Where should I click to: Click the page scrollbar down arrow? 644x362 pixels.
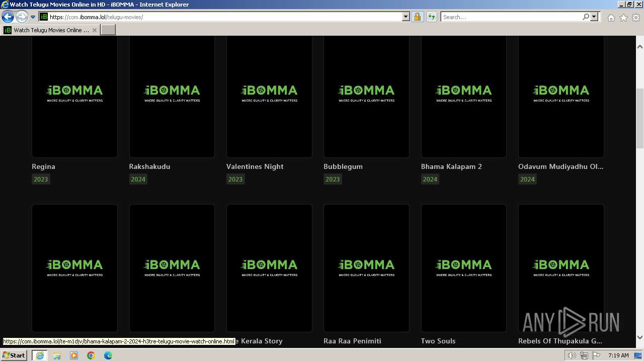pos(640,337)
